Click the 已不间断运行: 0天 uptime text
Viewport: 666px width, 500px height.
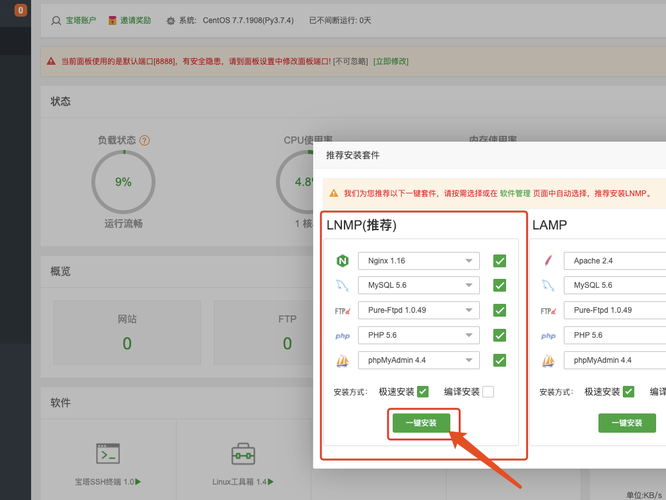click(x=340, y=20)
